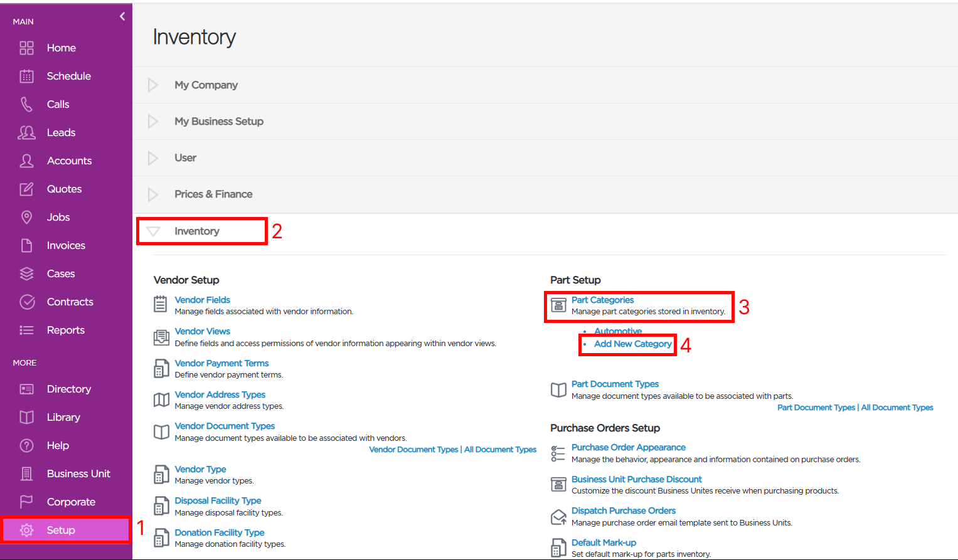Image resolution: width=958 pixels, height=560 pixels.
Task: Click the Contracts checkmark circle icon
Action: click(x=27, y=302)
